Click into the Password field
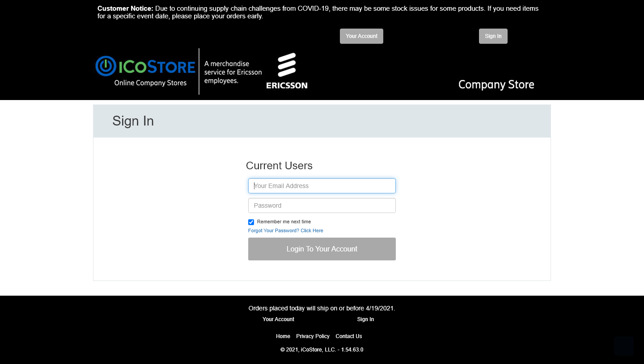This screenshot has width=644, height=364. coord(322,205)
